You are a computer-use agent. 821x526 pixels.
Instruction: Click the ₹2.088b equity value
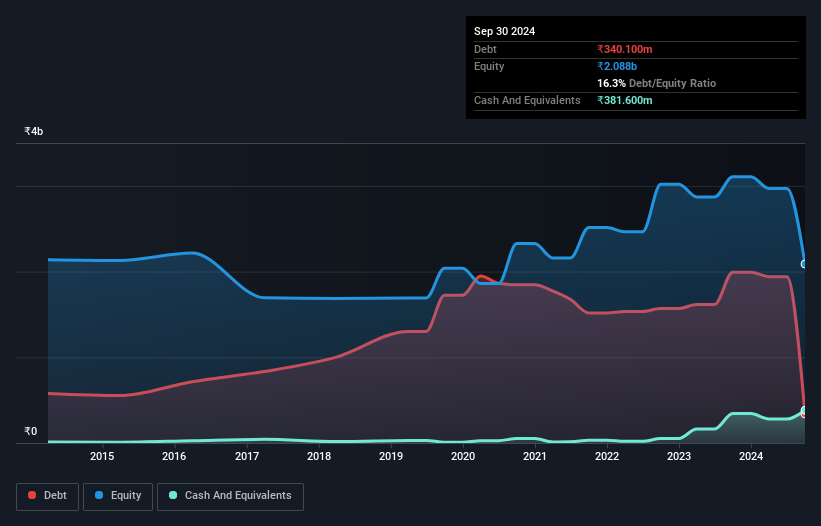tap(617, 66)
